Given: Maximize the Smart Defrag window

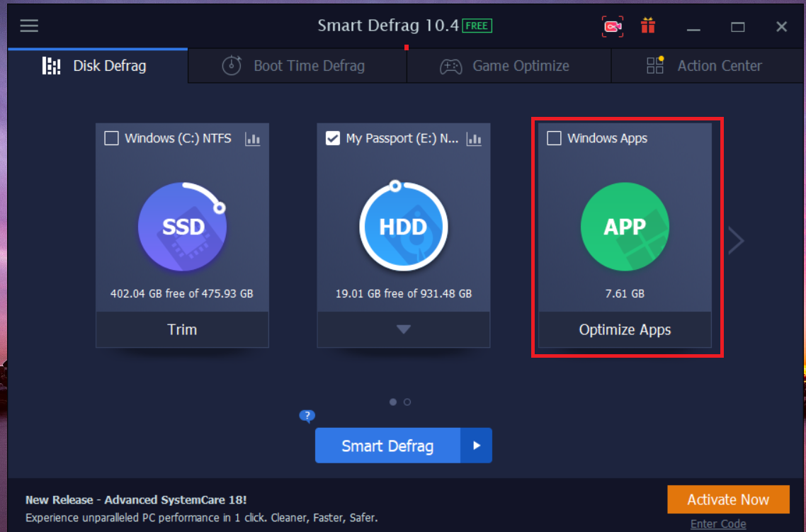Looking at the screenshot, I should (737, 27).
